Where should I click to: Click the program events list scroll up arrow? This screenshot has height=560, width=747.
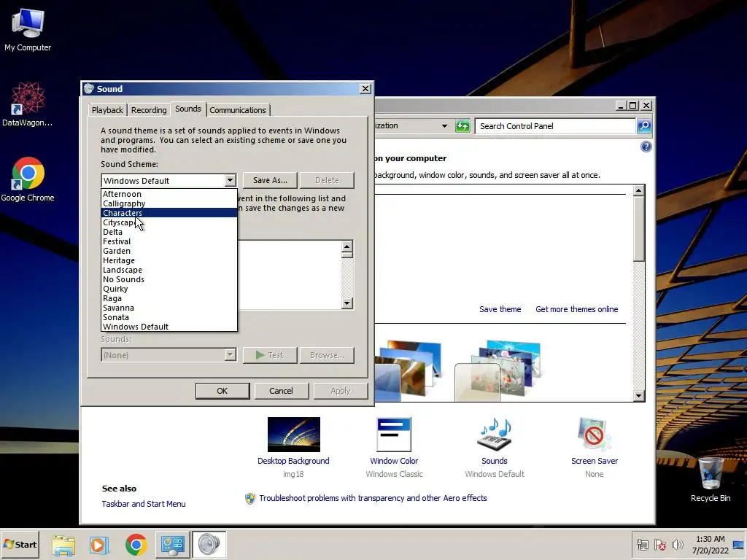pos(347,246)
